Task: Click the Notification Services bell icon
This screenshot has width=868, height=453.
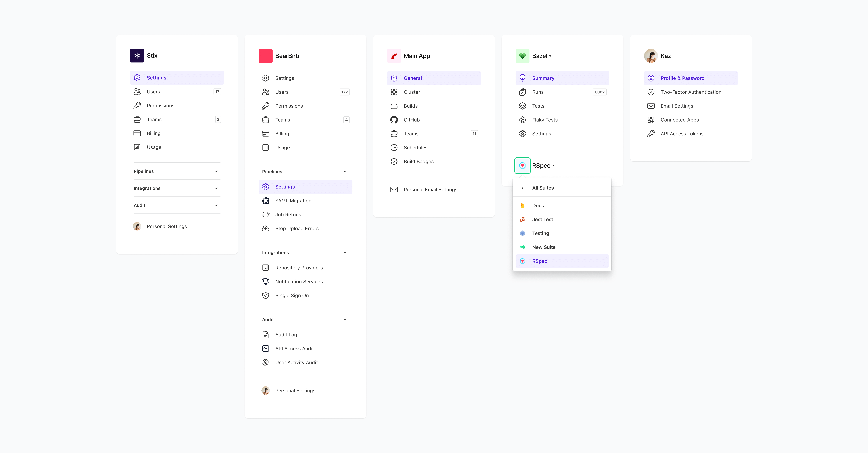Action: [x=265, y=282]
